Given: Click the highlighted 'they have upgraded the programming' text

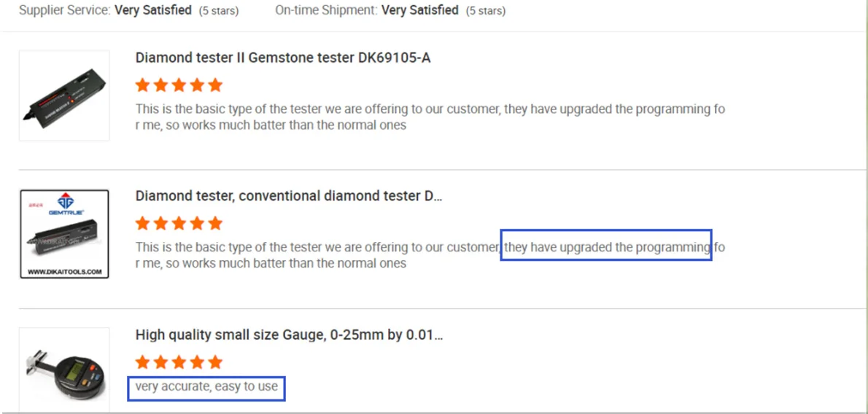Looking at the screenshot, I should [x=607, y=247].
